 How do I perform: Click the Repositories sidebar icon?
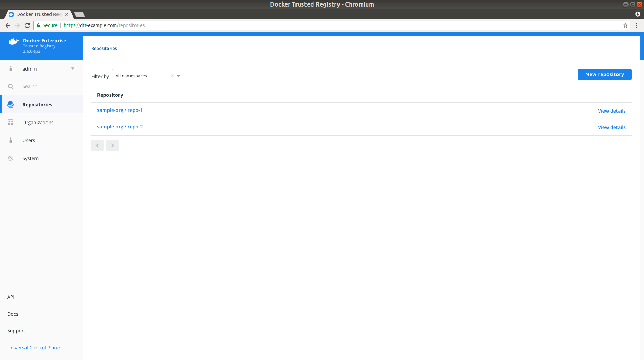click(11, 104)
